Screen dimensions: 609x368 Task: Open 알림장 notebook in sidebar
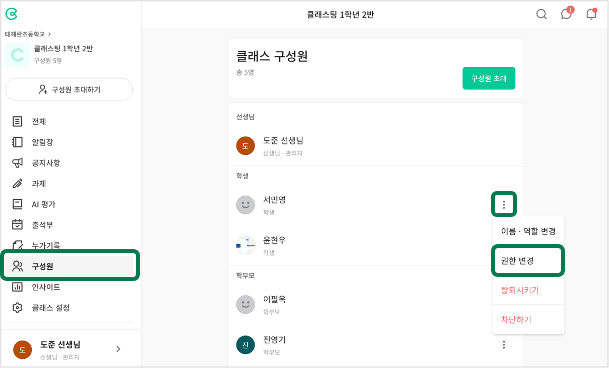pos(33,142)
